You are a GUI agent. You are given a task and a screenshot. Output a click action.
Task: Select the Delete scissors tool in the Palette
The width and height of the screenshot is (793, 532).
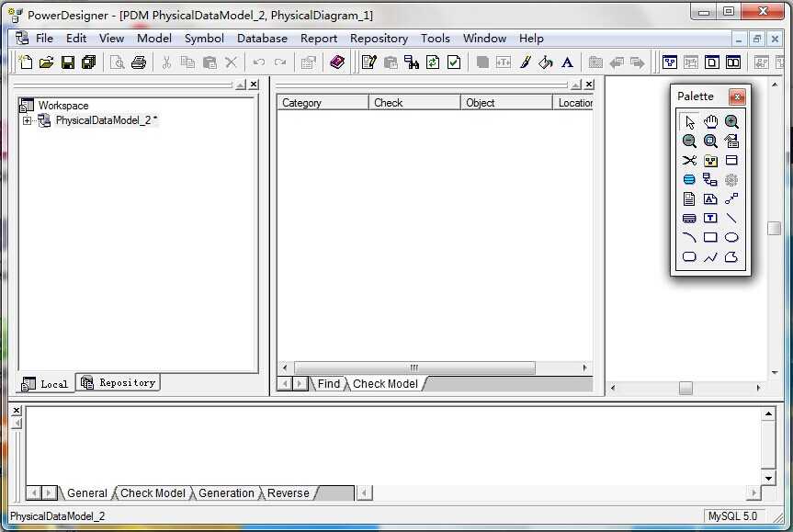(x=689, y=160)
